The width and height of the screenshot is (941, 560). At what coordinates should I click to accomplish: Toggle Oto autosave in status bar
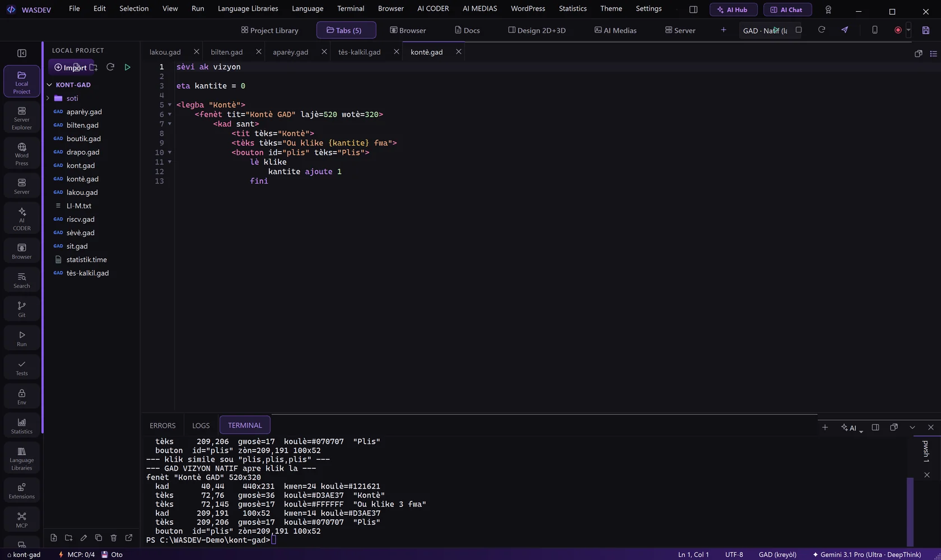pos(112,554)
